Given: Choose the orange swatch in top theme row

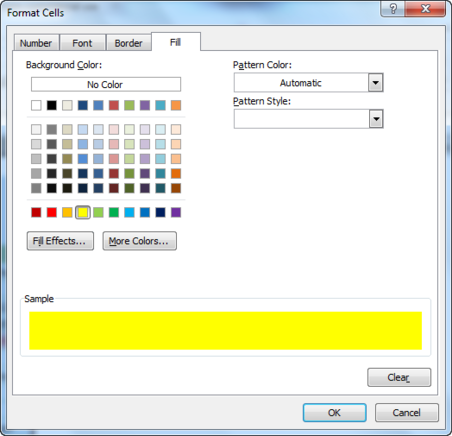Looking at the screenshot, I should coord(176,105).
